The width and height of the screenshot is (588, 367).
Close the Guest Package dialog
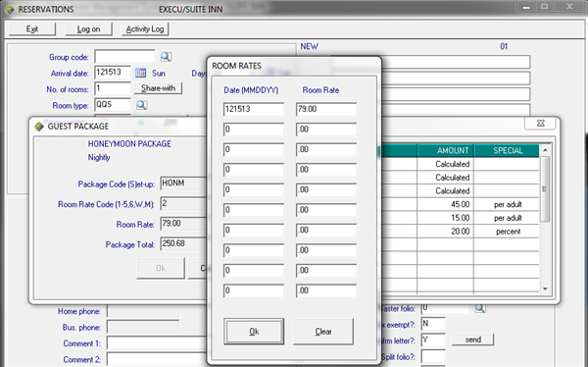pyautogui.click(x=540, y=124)
